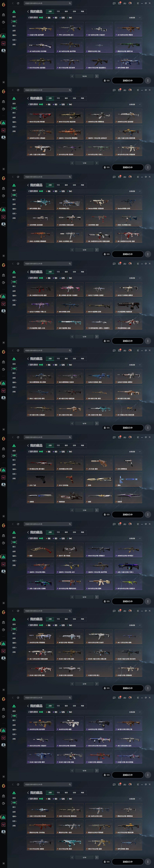Viewport: 154px width, 868px height.
Task: Select the green Delta Force sidebar icon, 1/10 panel
Action: tap(3, 123)
